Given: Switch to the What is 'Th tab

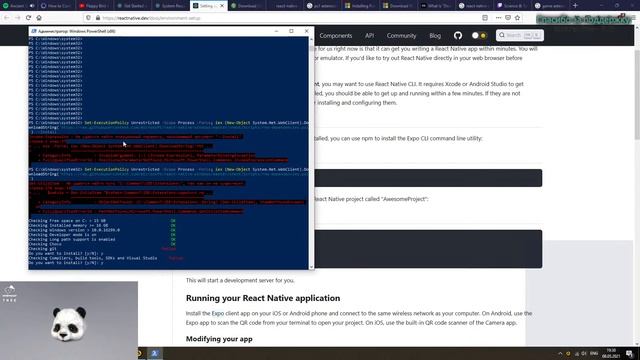Looking at the screenshot, I should point(436,6).
